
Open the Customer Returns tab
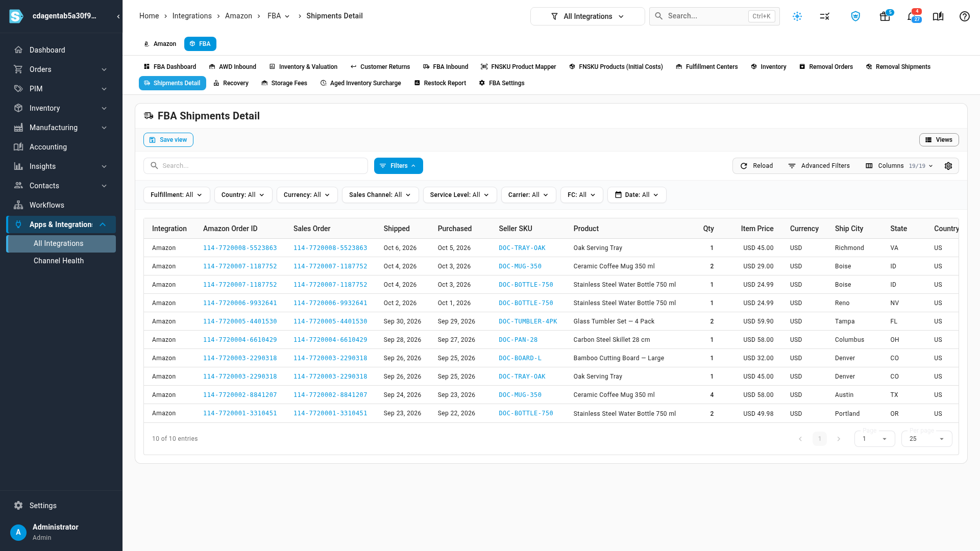click(380, 67)
